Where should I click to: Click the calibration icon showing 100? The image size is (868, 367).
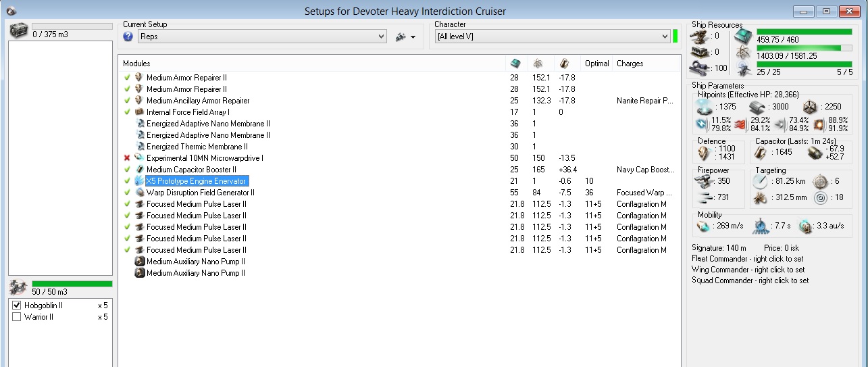coord(699,68)
